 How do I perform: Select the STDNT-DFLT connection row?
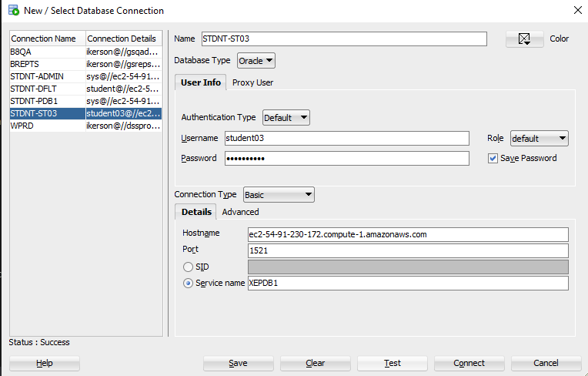[86, 89]
